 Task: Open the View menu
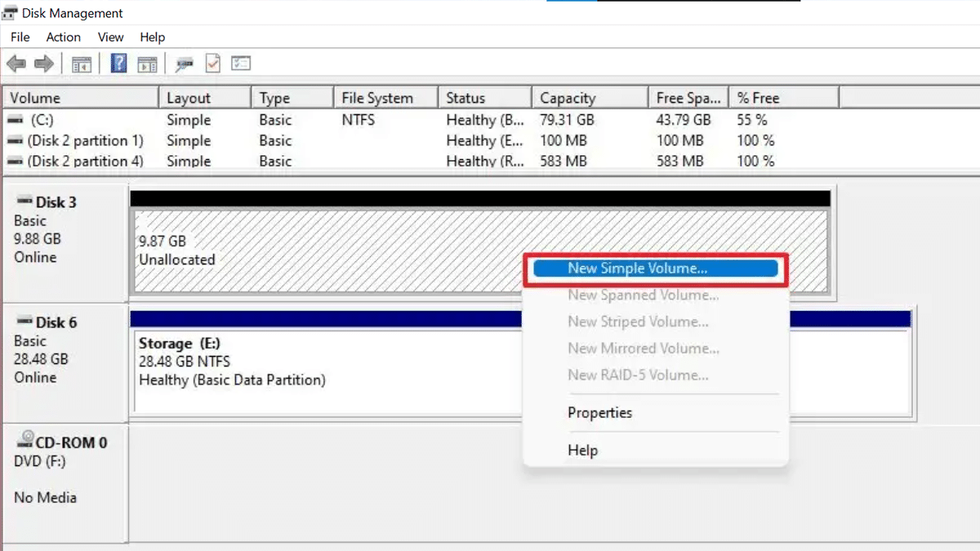tap(110, 37)
